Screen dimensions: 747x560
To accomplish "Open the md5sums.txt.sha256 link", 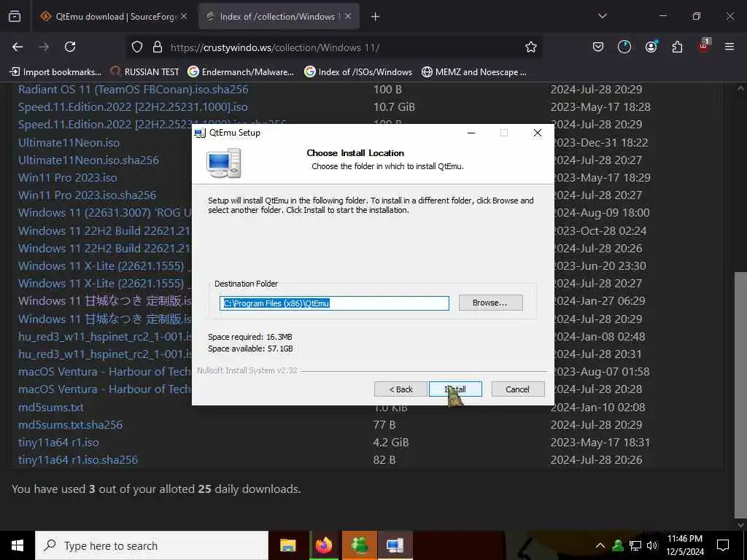I will (x=71, y=425).
